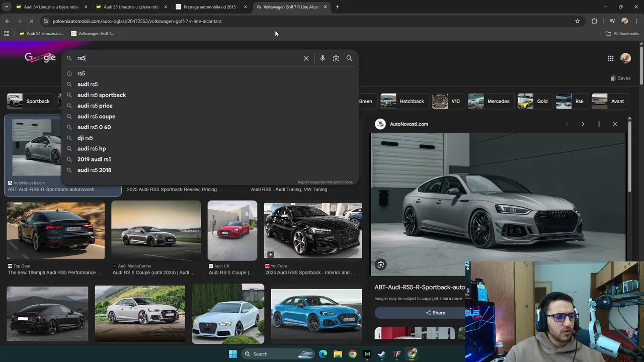The width and height of the screenshot is (644, 362).
Task: Open YouTube 2024 Audi RS5 Sportback thumbnail
Action: coord(313,231)
